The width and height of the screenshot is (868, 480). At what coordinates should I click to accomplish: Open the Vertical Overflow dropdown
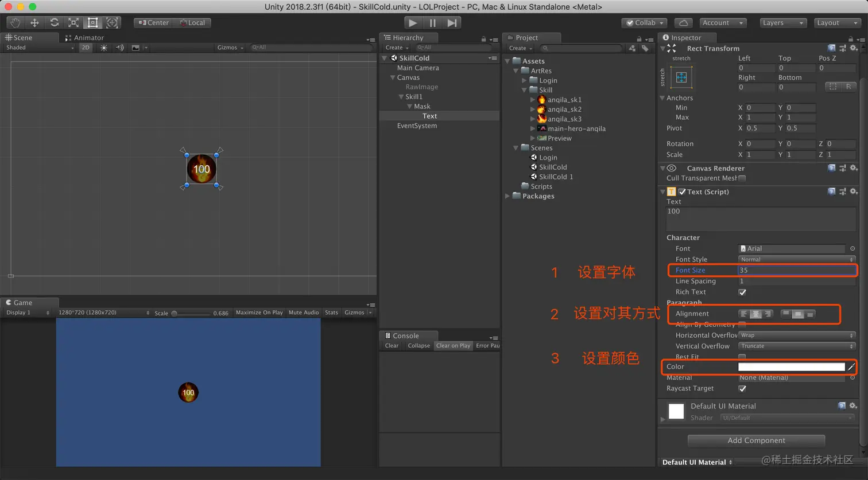[x=797, y=346]
